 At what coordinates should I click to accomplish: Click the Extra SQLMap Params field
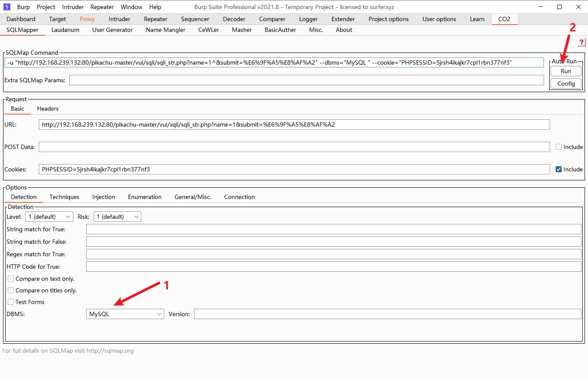pyautogui.click(x=307, y=80)
